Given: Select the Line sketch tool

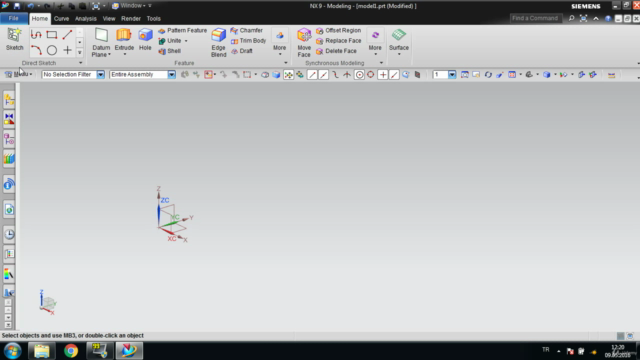Looking at the screenshot, I should (67, 35).
